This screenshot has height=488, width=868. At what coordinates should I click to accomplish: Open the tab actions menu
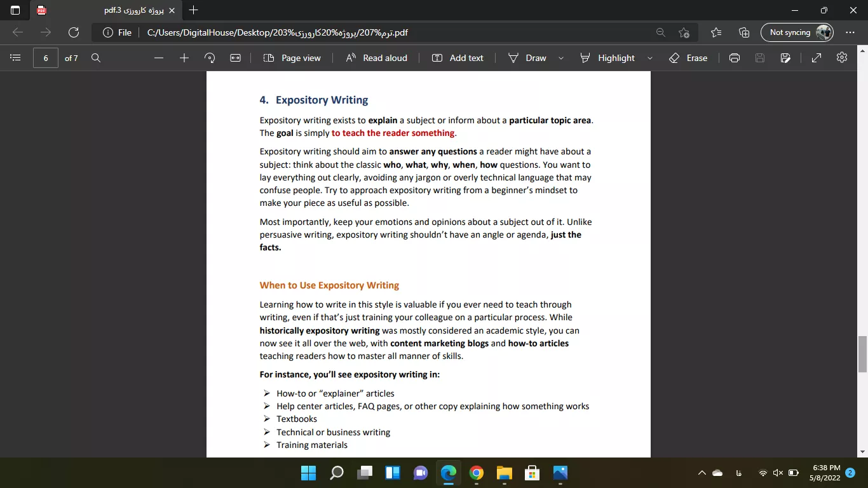15,10
